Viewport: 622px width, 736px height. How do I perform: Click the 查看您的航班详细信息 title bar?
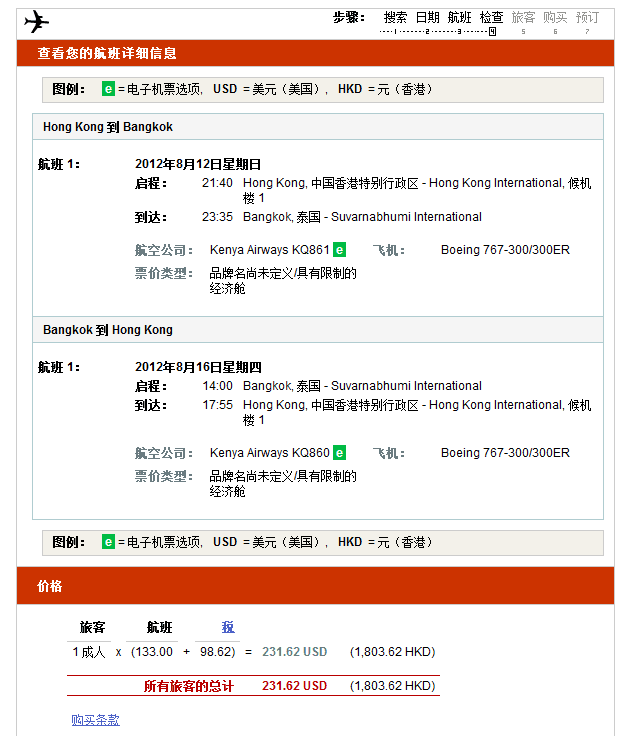315,53
